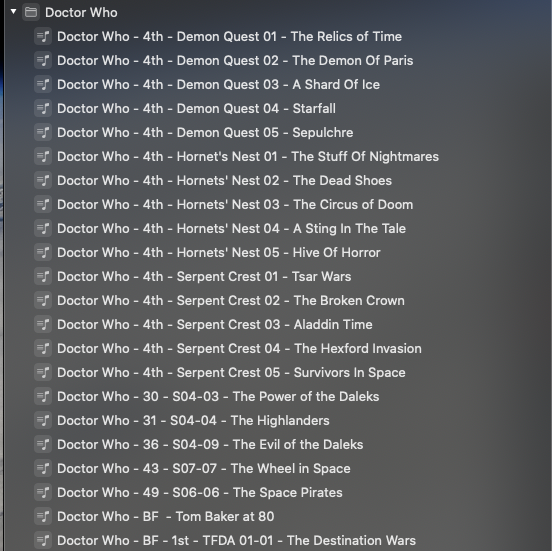552x551 pixels.
Task: Click playlist icon for The Power of the Daleks
Action: tap(43, 396)
